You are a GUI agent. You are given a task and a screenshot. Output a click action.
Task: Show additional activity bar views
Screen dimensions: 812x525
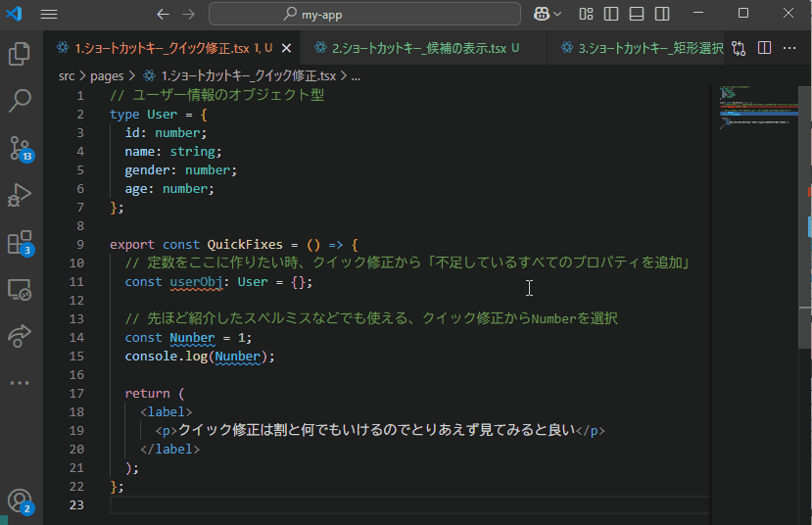[x=20, y=383]
